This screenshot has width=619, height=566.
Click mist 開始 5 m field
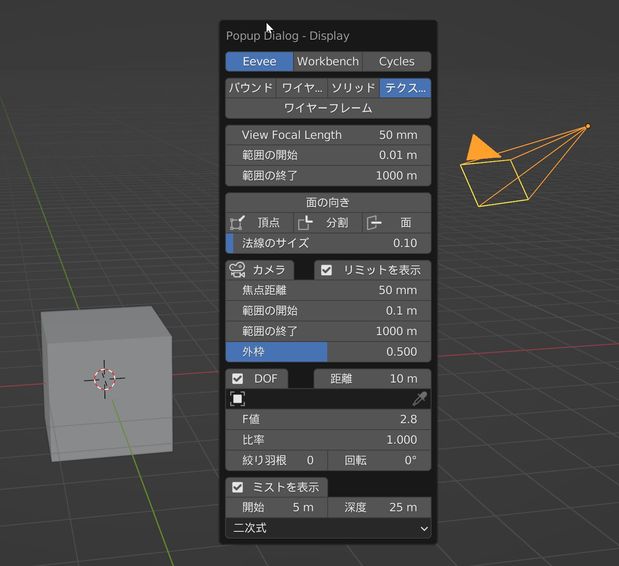(276, 508)
